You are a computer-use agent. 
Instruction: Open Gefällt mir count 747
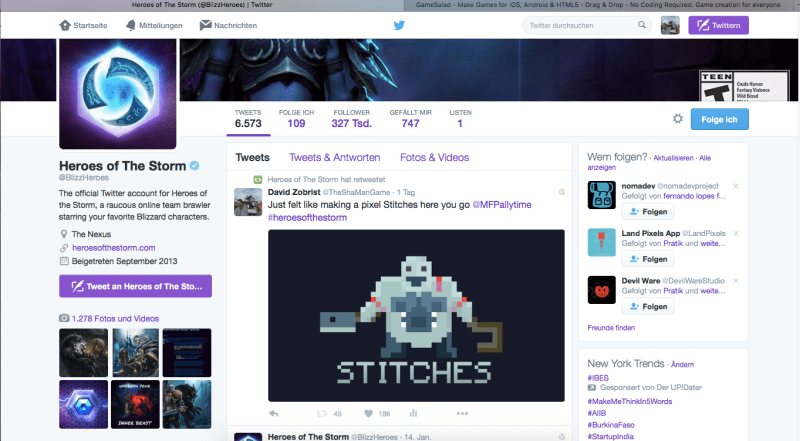coord(410,119)
